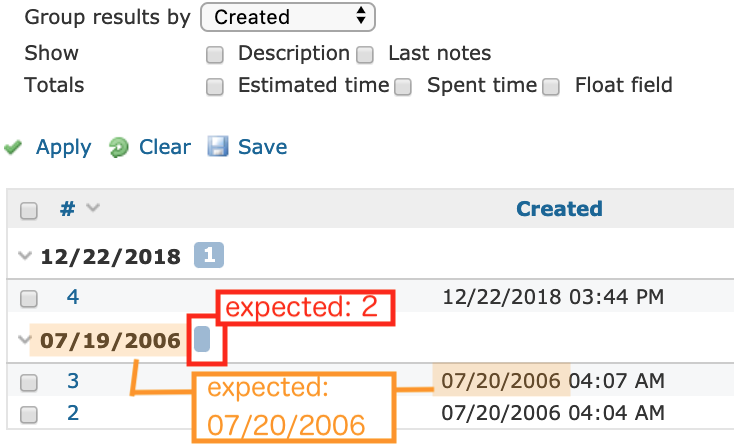Toggle the Float field checkbox
The width and height of the screenshot is (734, 444).
[x=551, y=87]
